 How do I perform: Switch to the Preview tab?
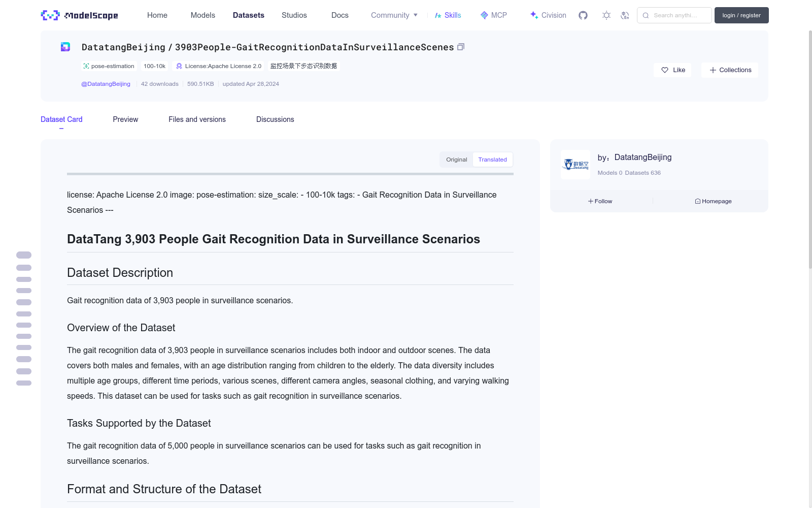pyautogui.click(x=125, y=119)
